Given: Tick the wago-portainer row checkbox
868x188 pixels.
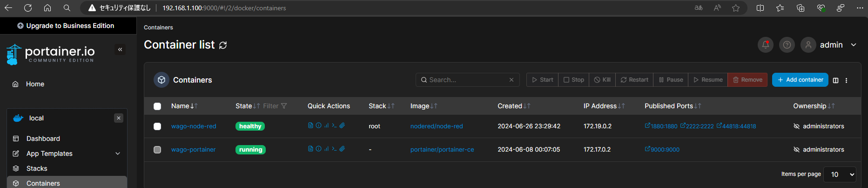Looking at the screenshot, I should point(157,150).
